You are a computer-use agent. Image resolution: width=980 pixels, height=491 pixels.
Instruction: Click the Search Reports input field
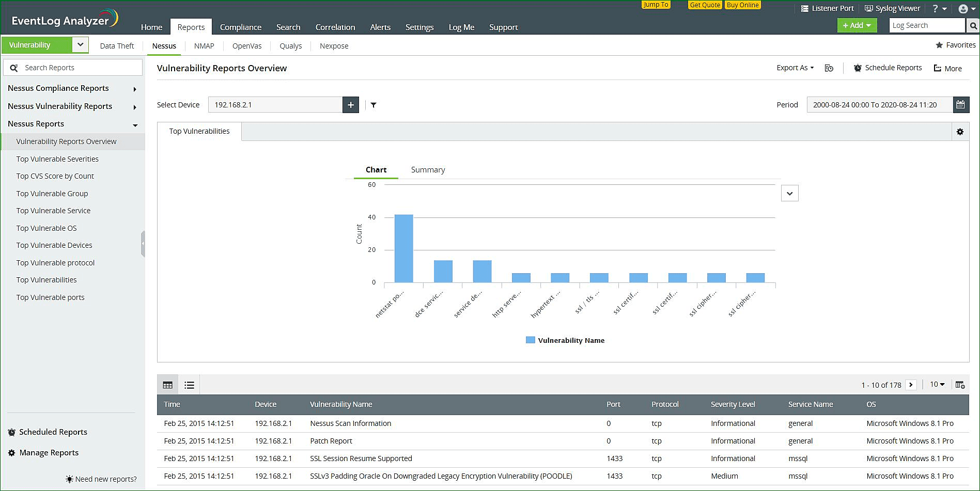77,68
